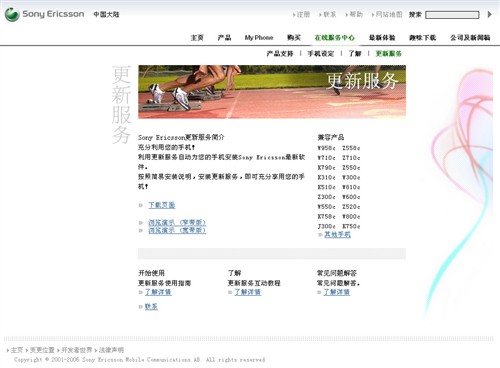Image resolution: width=500 pixels, height=368 pixels.
Task: Click 了解详情 under 常见问题解答
Action: tap(337, 292)
